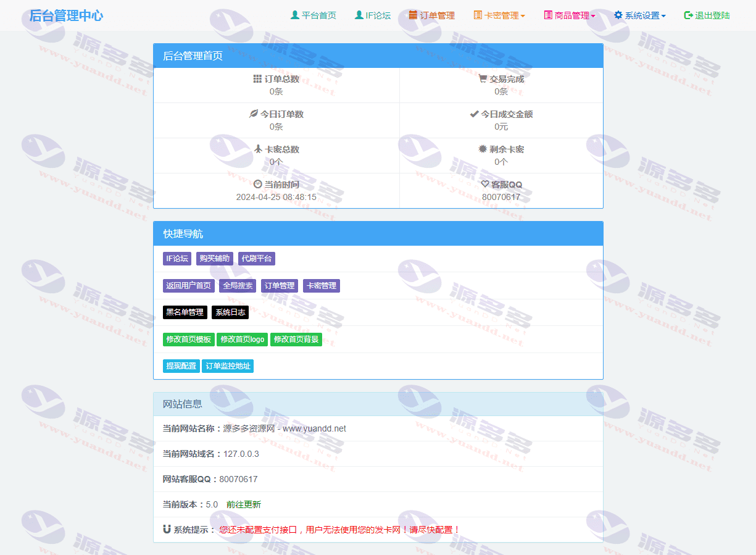The image size is (756, 555).
Task: Click the timestamp 2024-04-25 08:48:15
Action: pos(276,197)
